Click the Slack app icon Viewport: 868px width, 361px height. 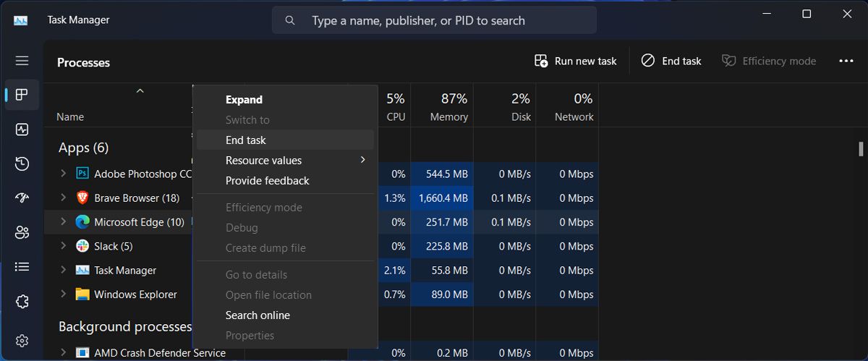click(82, 246)
